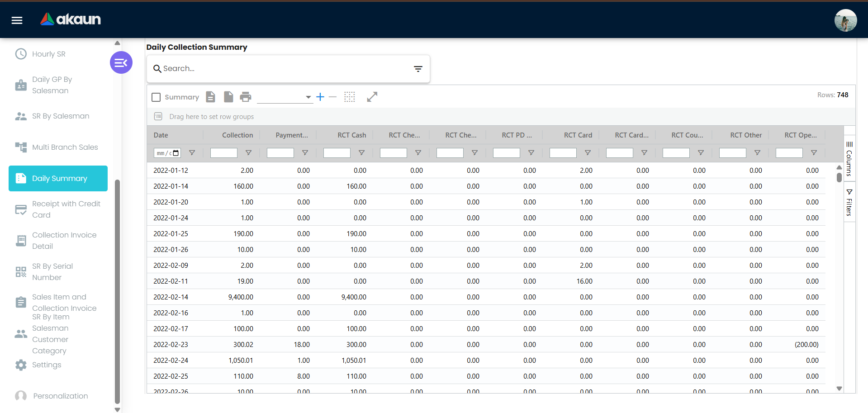Open the hamburger navigation menu
Screen dimensions: 868x413
[17, 20]
